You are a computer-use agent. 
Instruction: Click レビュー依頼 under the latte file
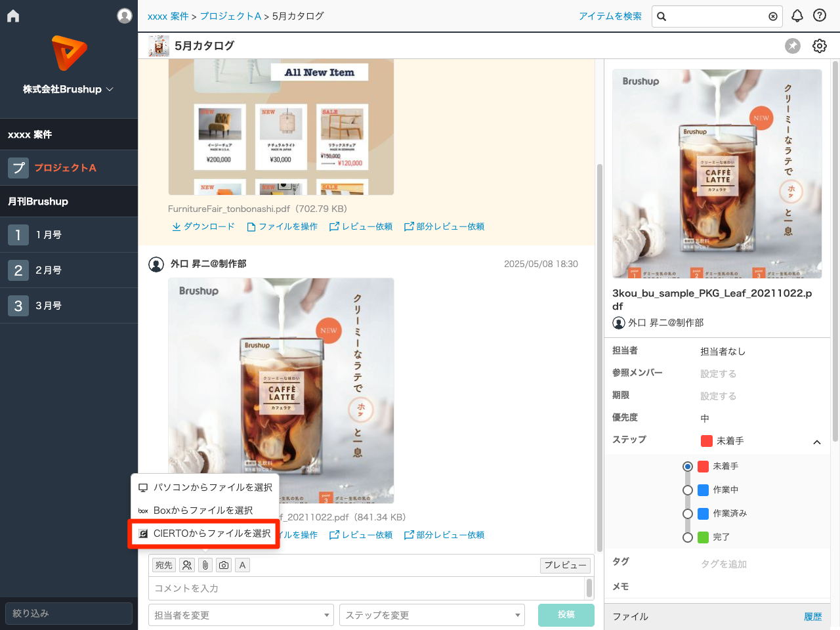361,535
